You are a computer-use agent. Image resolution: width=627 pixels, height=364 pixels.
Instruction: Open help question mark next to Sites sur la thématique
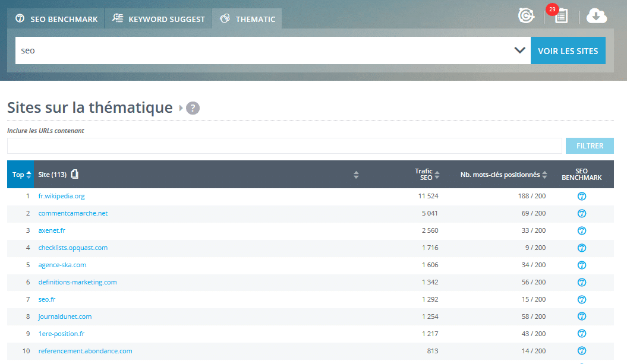pyautogui.click(x=193, y=108)
